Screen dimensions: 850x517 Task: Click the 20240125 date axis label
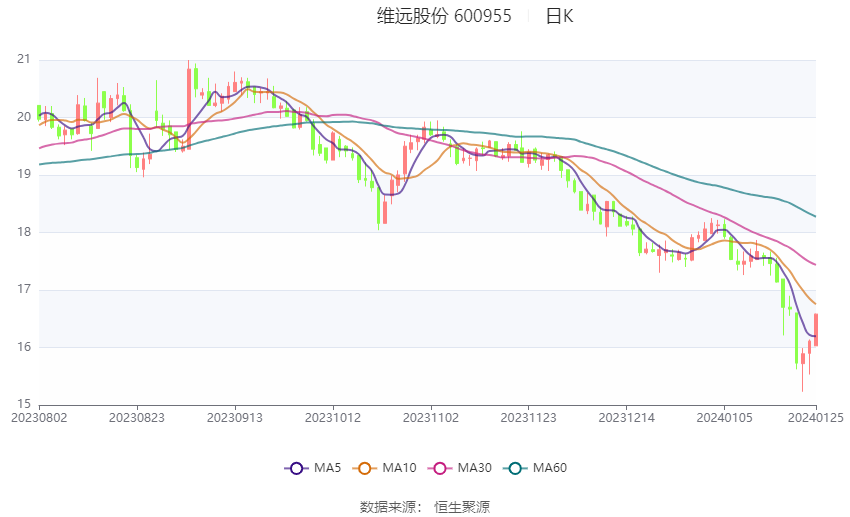(x=816, y=418)
